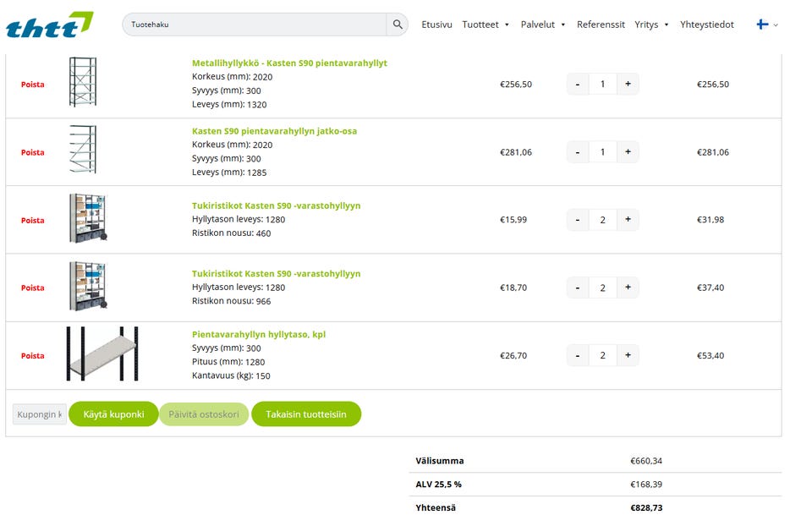Image resolution: width=812 pixels, height=515 pixels.
Task: Click Päivitä ostoskori button
Action: 204,414
